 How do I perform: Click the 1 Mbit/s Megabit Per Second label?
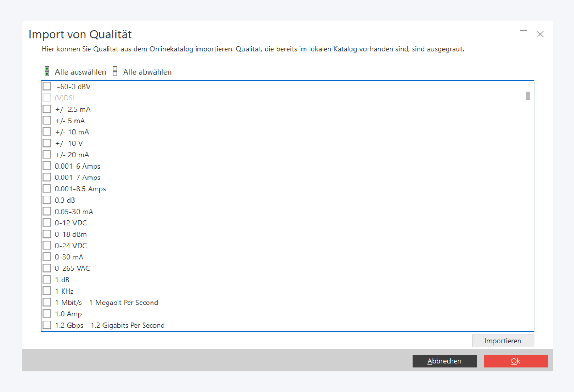click(107, 303)
